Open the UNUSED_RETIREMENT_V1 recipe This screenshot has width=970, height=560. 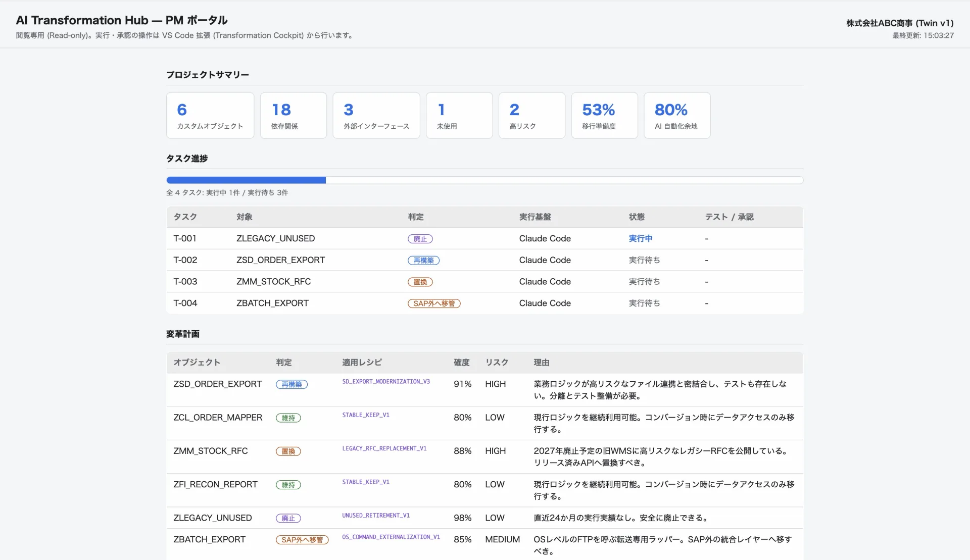click(x=376, y=516)
